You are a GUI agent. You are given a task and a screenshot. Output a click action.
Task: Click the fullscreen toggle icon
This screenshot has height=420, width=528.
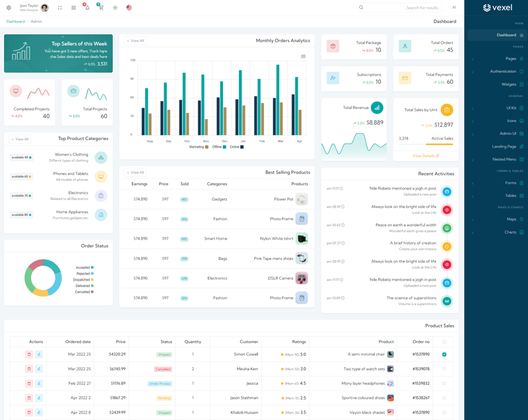tap(59, 8)
